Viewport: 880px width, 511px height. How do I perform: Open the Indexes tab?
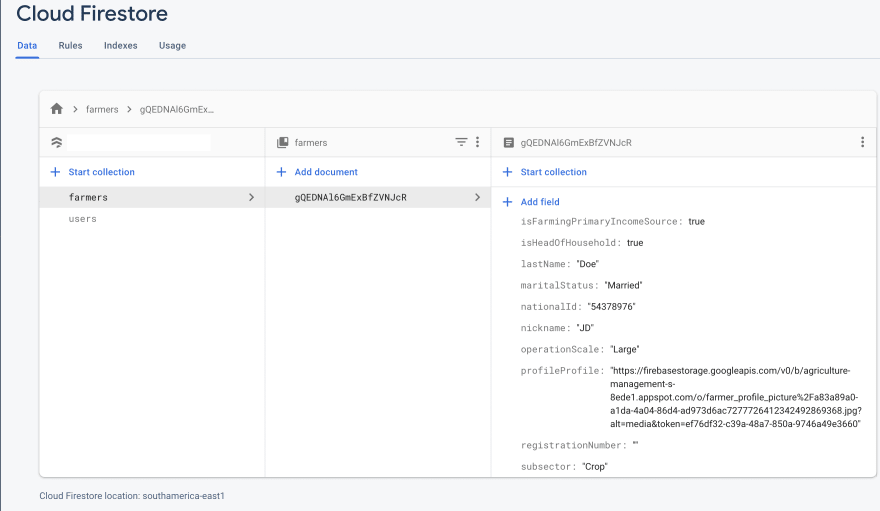[121, 45]
